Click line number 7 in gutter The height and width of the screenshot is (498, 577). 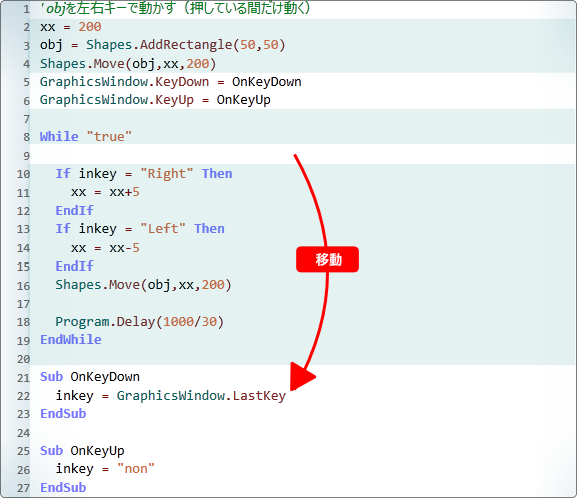(26, 119)
